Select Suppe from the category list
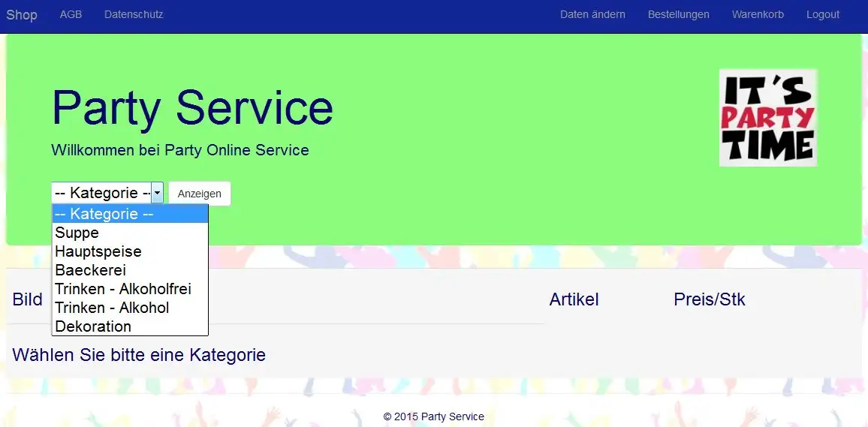The width and height of the screenshot is (868, 427). coord(130,233)
